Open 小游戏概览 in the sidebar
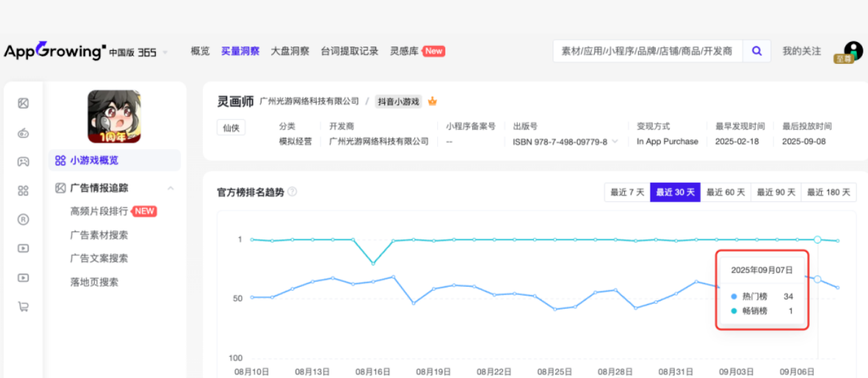 click(x=115, y=160)
